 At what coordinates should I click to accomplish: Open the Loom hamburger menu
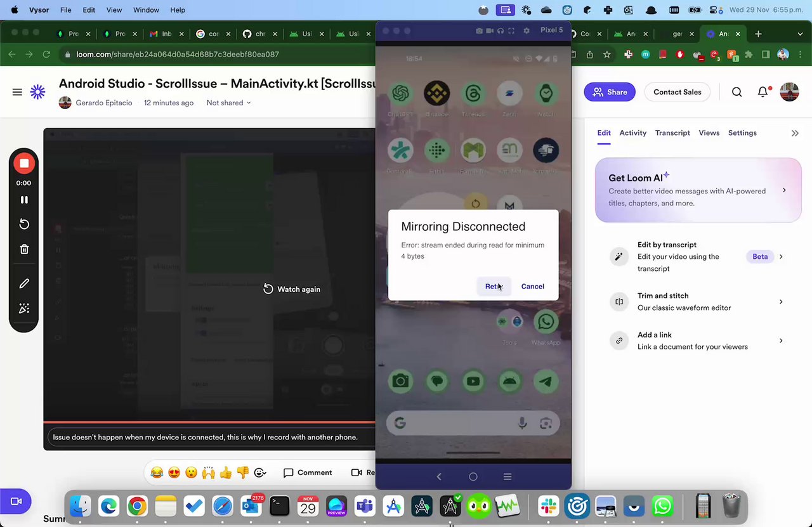coord(17,92)
